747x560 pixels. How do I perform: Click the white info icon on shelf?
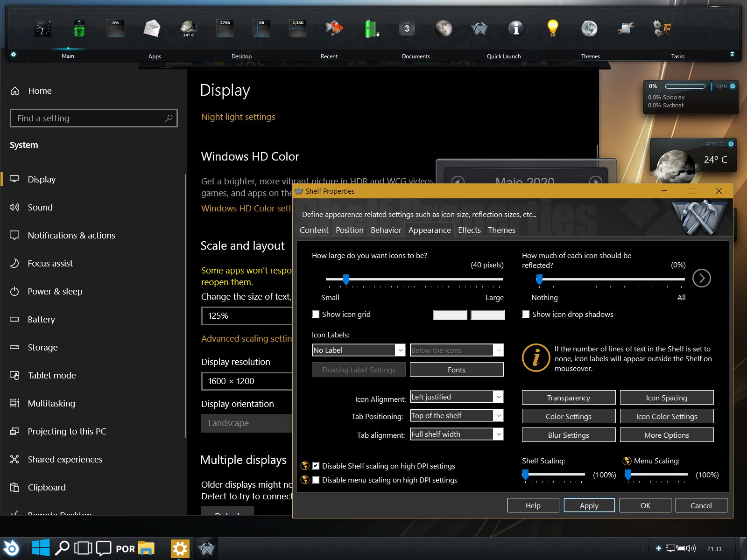(516, 28)
